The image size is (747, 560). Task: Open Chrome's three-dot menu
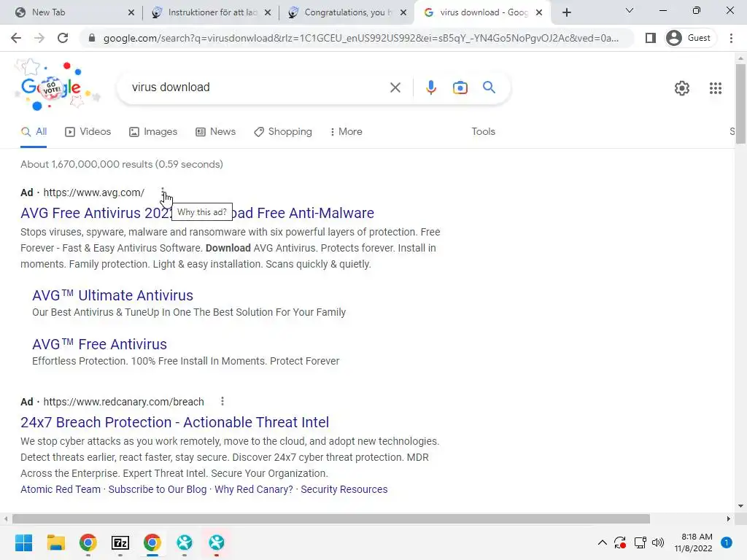731,38
